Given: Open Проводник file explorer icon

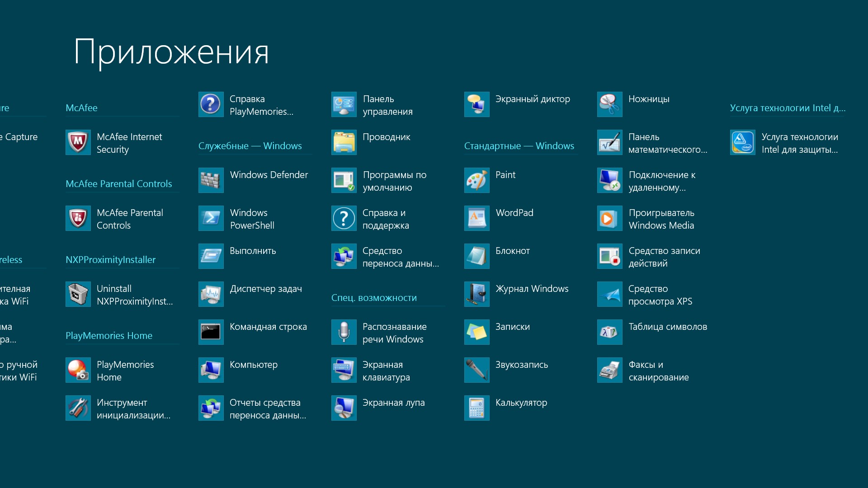Looking at the screenshot, I should (344, 142).
